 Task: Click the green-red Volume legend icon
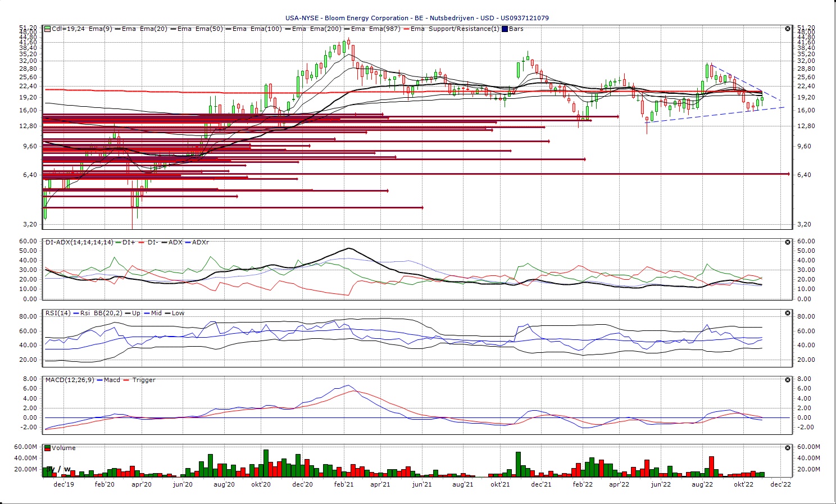click(x=48, y=448)
